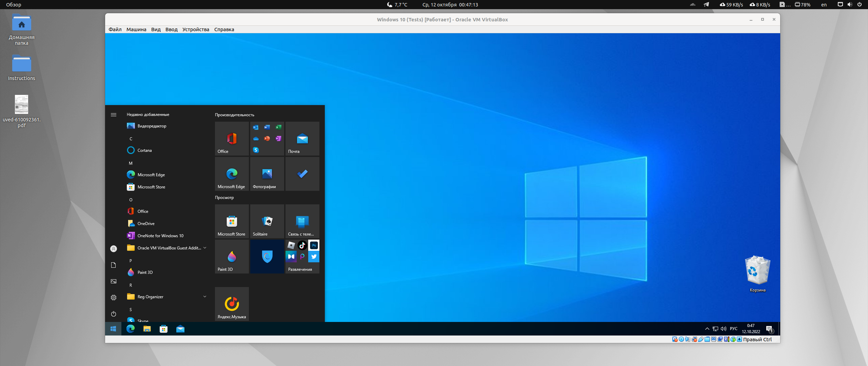Open the Файл menu in VirtualBox
The image size is (868, 366).
pos(115,29)
